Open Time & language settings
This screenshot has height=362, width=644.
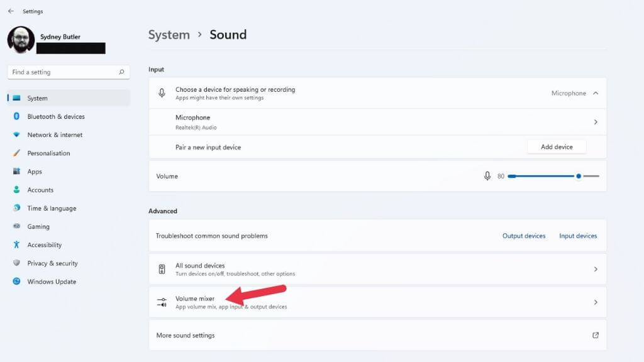pyautogui.click(x=52, y=209)
